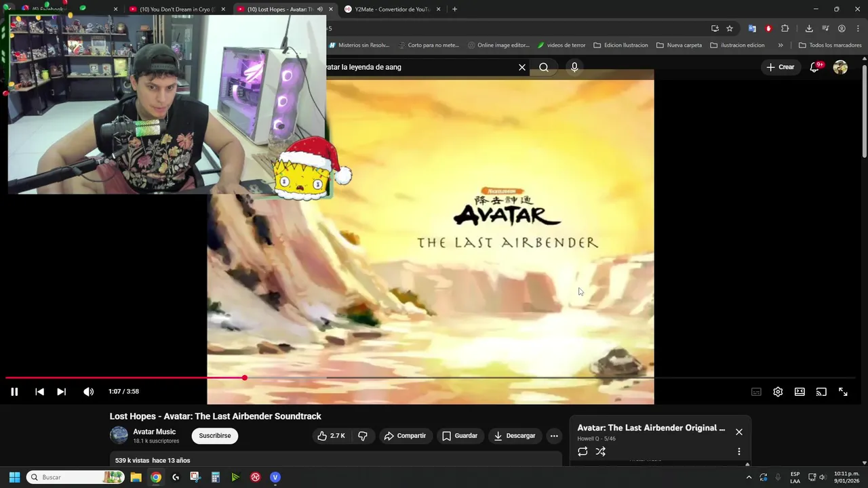Screen dimensions: 868x488
Task: Open the video player settings gear
Action: click(778, 392)
